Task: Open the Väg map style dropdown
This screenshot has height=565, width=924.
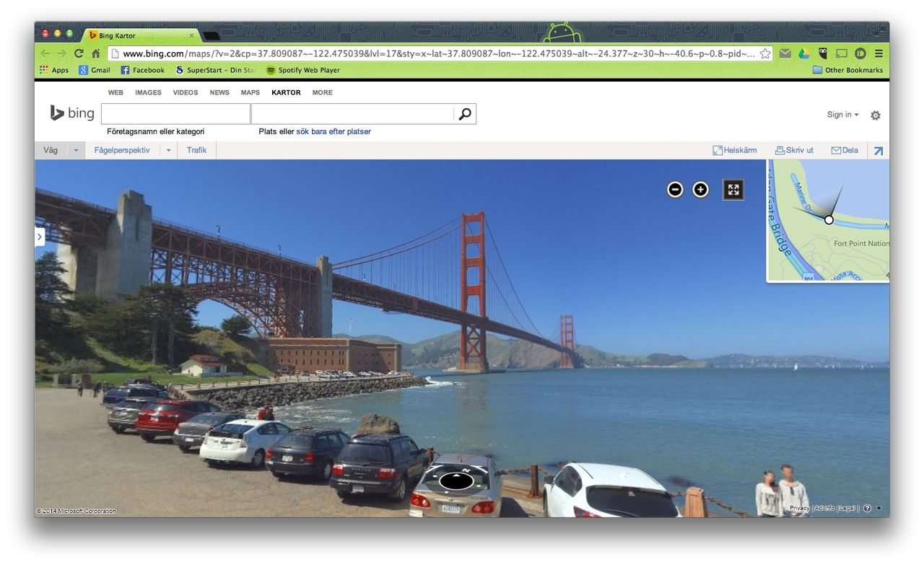Action: click(x=50, y=149)
